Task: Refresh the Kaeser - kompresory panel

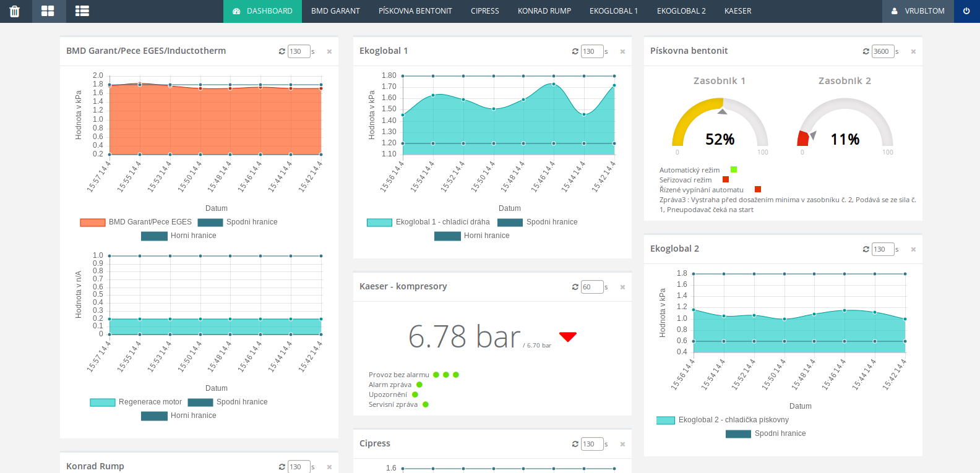Action: 575,287
